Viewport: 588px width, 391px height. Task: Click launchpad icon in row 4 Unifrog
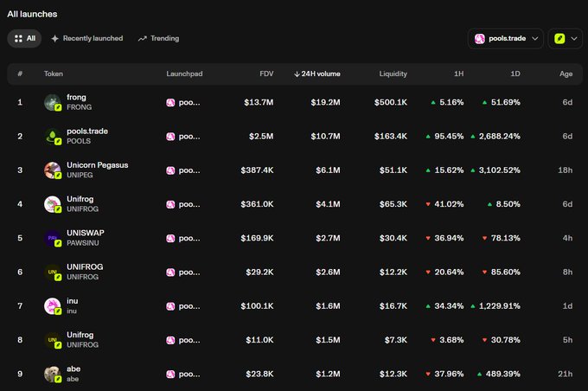(x=170, y=204)
